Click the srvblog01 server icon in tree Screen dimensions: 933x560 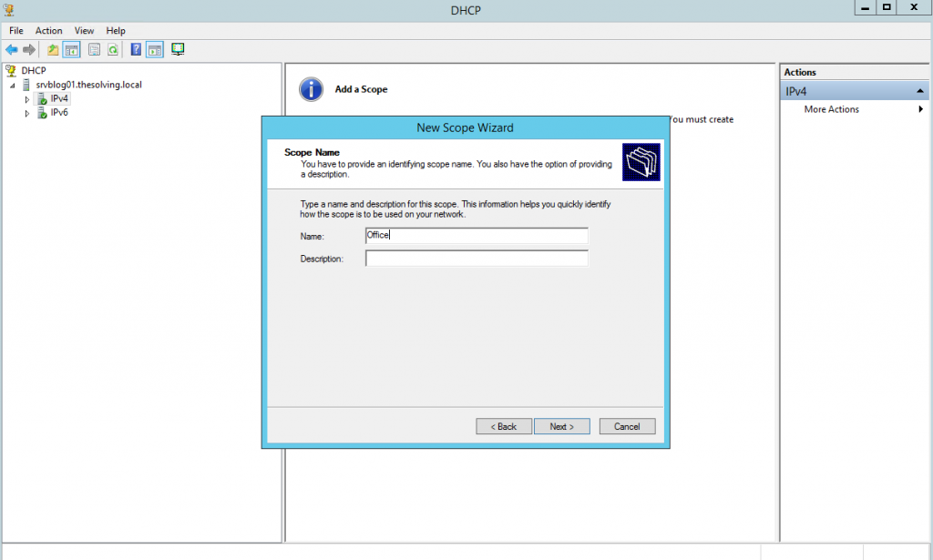tap(26, 85)
